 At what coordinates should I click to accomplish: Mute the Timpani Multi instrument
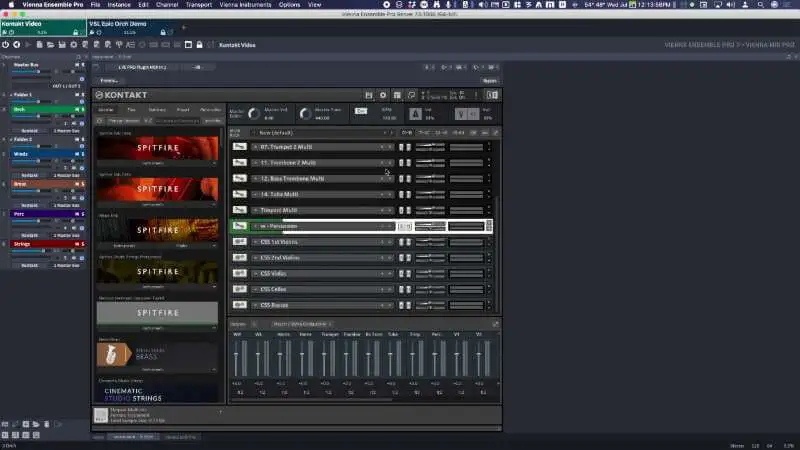click(x=408, y=210)
